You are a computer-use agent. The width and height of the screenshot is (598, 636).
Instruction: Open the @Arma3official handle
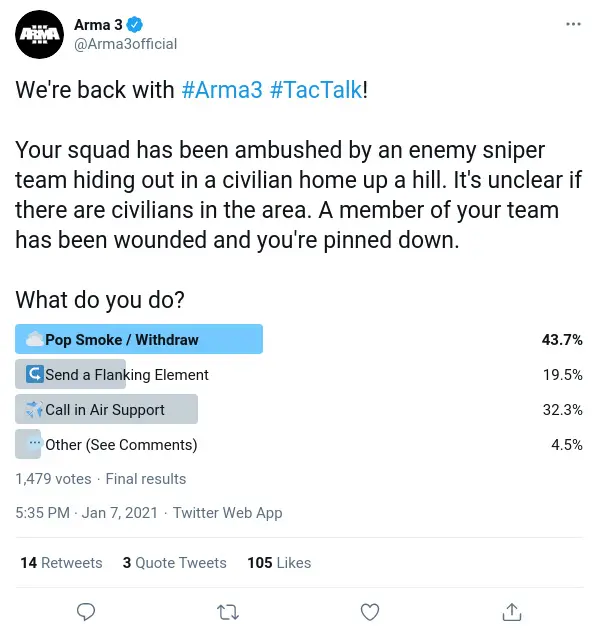click(x=125, y=44)
